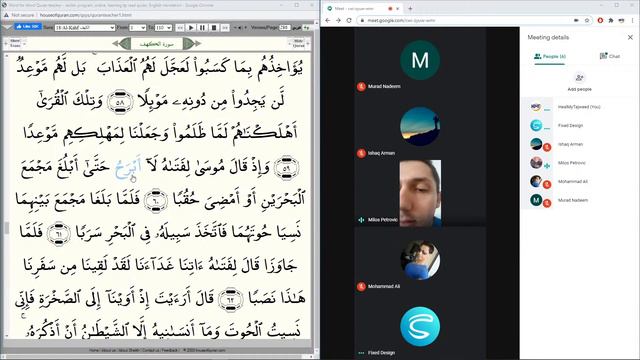The width and height of the screenshot is (640, 360).
Task: Select the Meet browser tab
Action: click(x=361, y=8)
